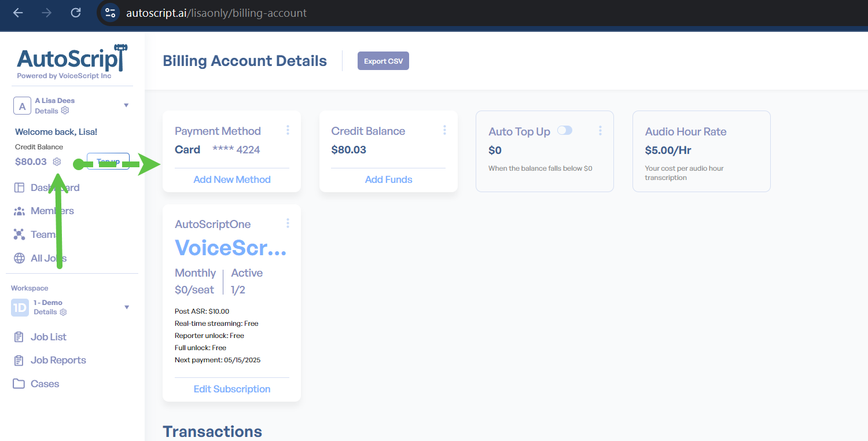
Task: Click the Auto Top Up $0 amount
Action: [x=495, y=150]
